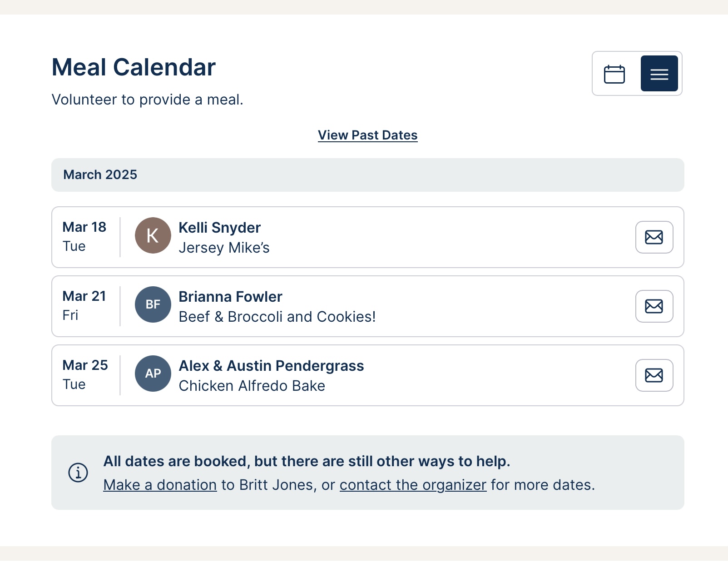728x568 pixels.
Task: Send message to Alex & Austin Pendergrass
Action: [x=654, y=375]
